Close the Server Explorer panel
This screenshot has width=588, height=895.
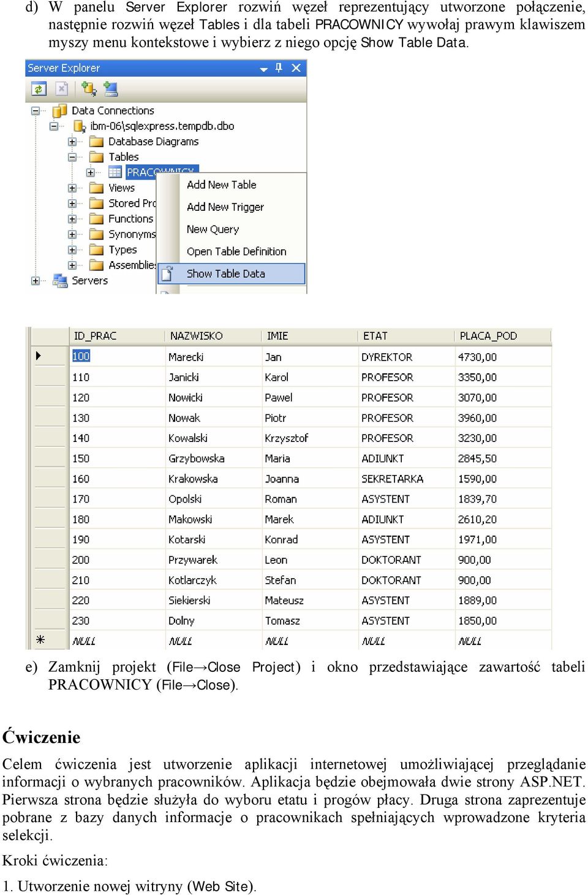pos(296,67)
